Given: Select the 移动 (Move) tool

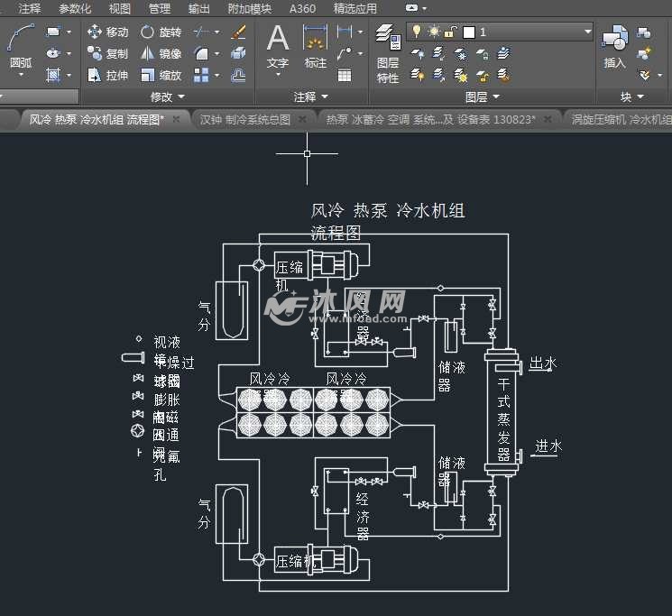Looking at the screenshot, I should (x=107, y=32).
